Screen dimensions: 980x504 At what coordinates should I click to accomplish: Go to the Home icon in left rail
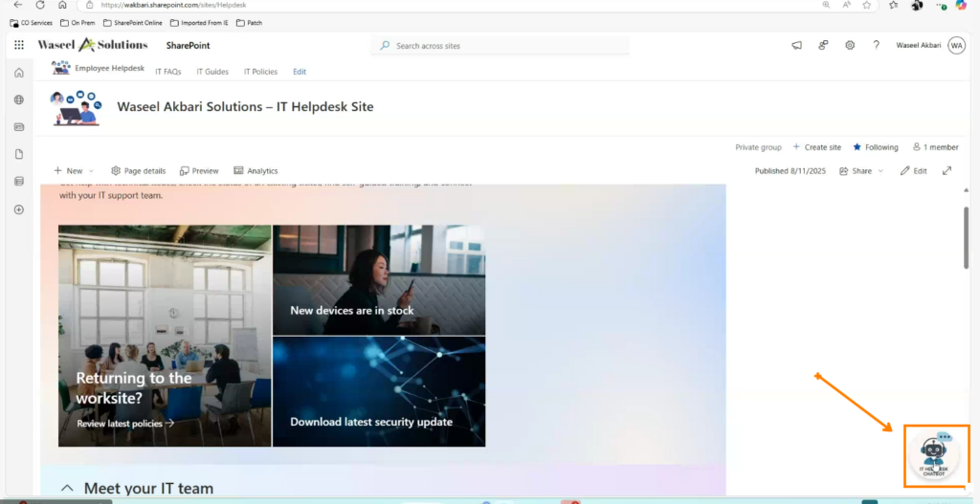coord(19,73)
